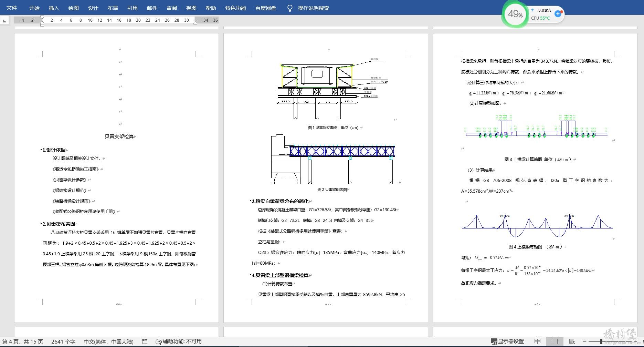The width and height of the screenshot is (644, 347).
Task: Switch to Print Layout view
Action: click(555, 341)
